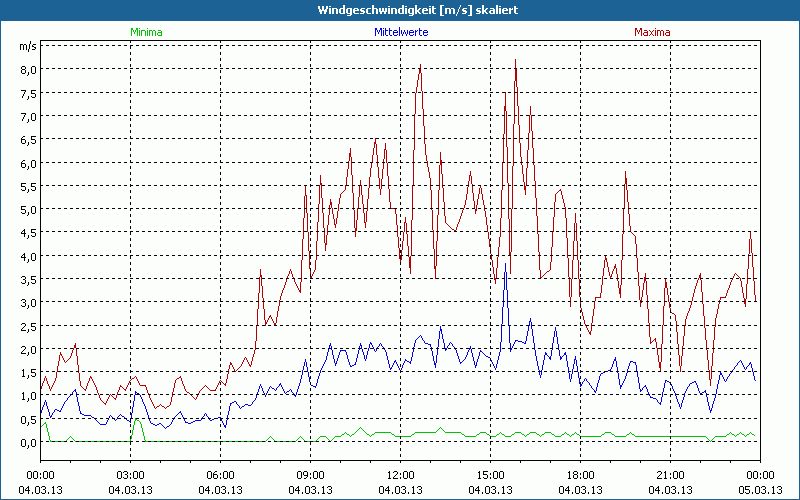This screenshot has width=800, height=500.
Task: Click the 18:00 time axis label
Action: point(580,476)
